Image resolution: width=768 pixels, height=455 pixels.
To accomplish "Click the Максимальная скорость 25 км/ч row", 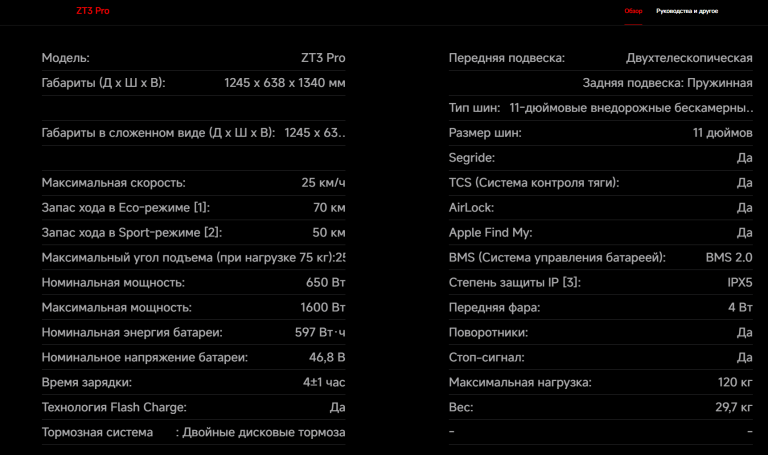I will (193, 183).
